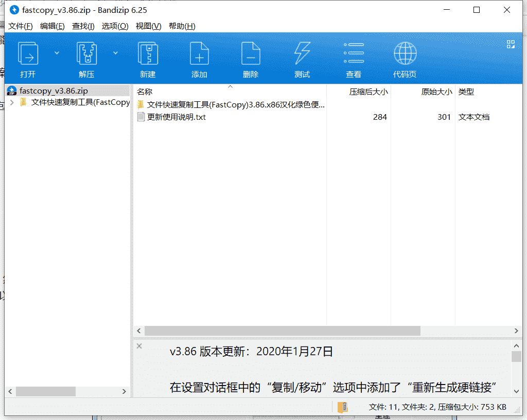The width and height of the screenshot is (527, 420).
Task: Expand the 文件快速复制工具 folder tree node
Action: [x=12, y=102]
